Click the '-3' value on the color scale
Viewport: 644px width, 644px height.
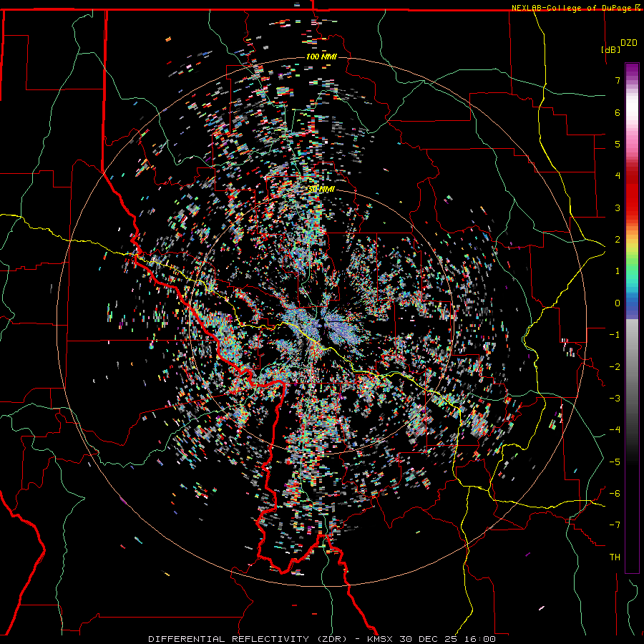615,399
